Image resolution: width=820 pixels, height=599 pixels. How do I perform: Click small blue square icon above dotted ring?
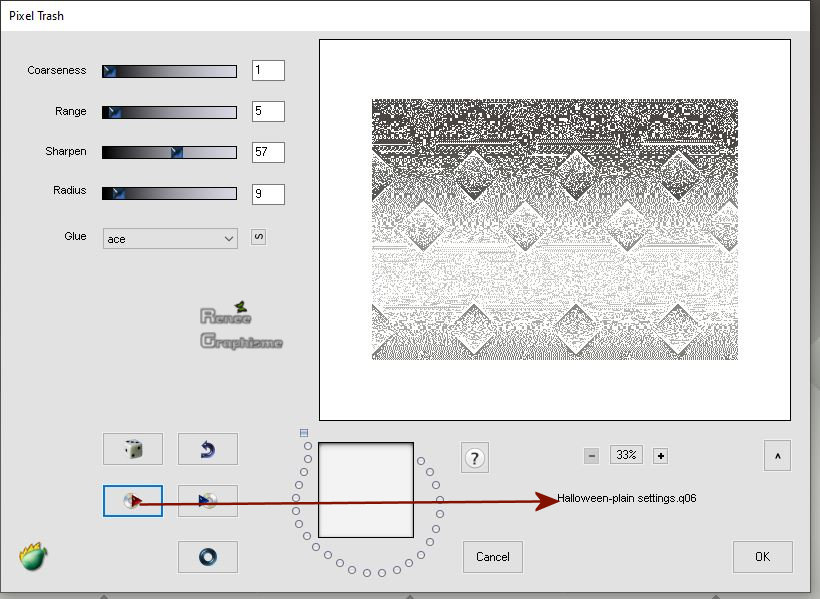tap(304, 433)
